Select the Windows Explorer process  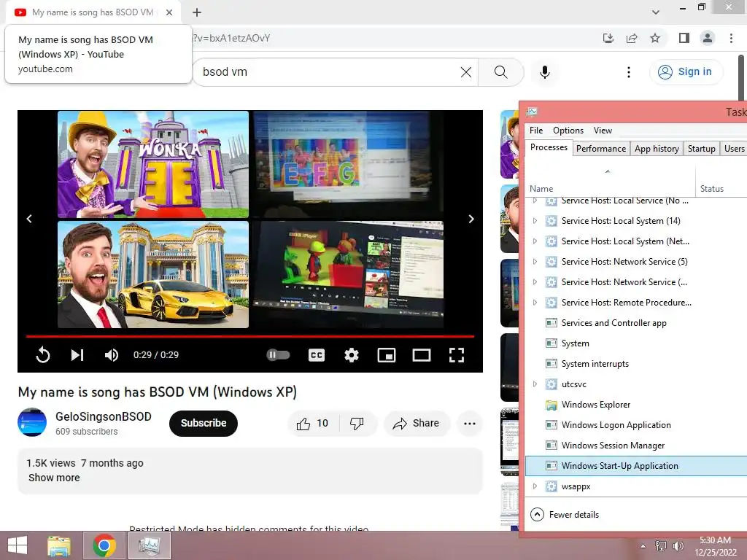coord(636,405)
